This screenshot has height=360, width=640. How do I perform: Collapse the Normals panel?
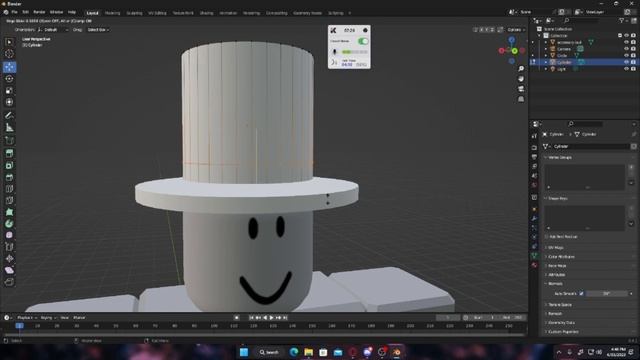(555, 284)
